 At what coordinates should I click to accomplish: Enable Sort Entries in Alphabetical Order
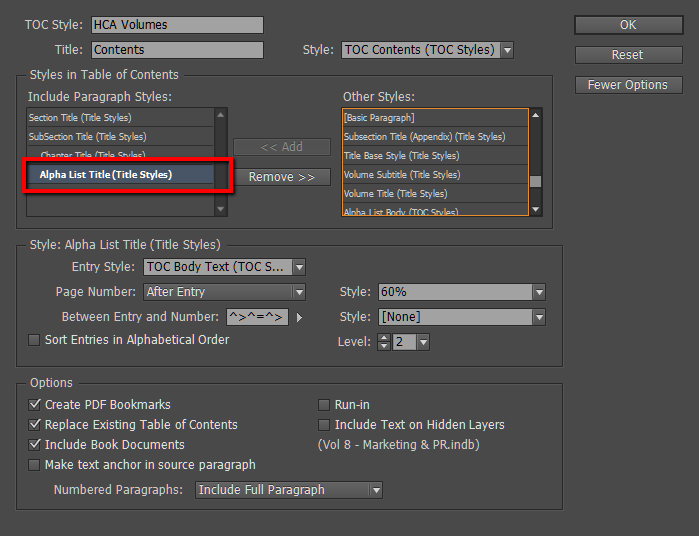34,340
